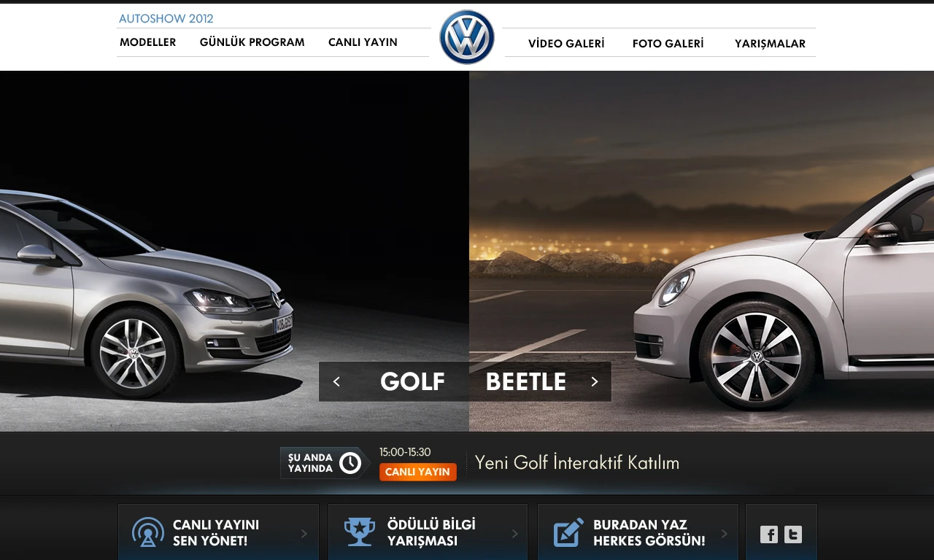This screenshot has width=934, height=560.
Task: Expand CANLI YAYINI SEN YÖNET chevron
Action: point(304,534)
